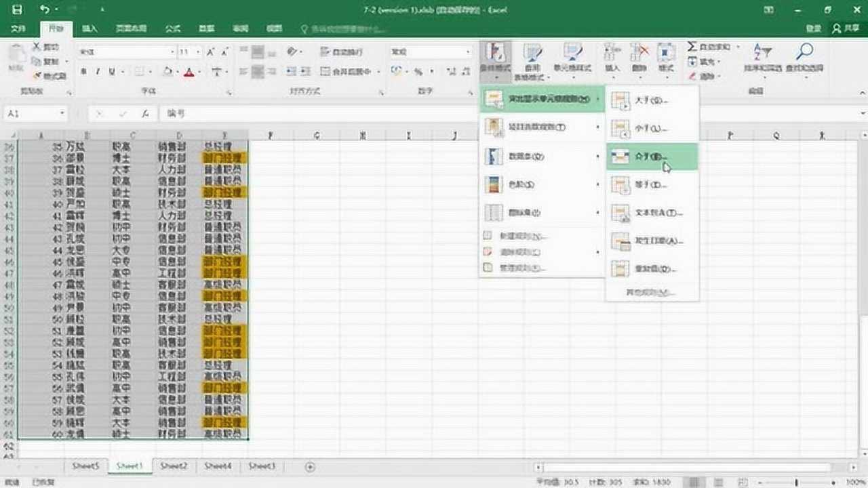The height and width of the screenshot is (488, 868).
Task: Expand the Merge & Center dropdown arrow
Action: pos(378,71)
